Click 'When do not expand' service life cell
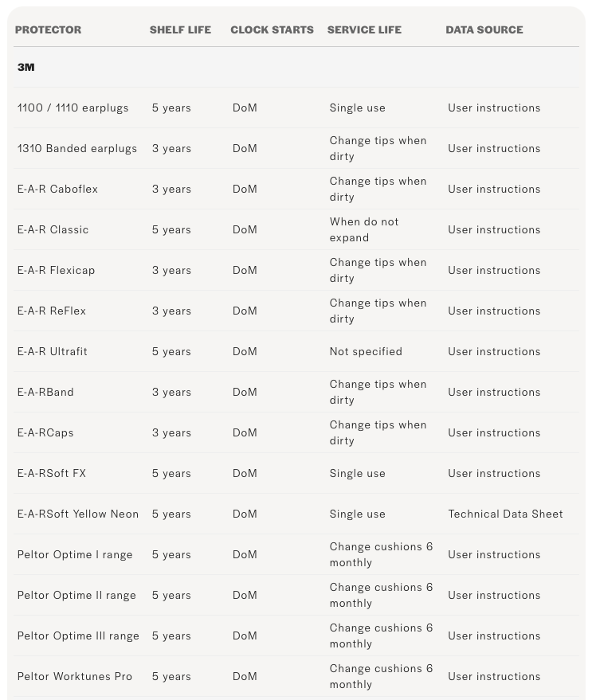This screenshot has width=592, height=700. point(364,229)
